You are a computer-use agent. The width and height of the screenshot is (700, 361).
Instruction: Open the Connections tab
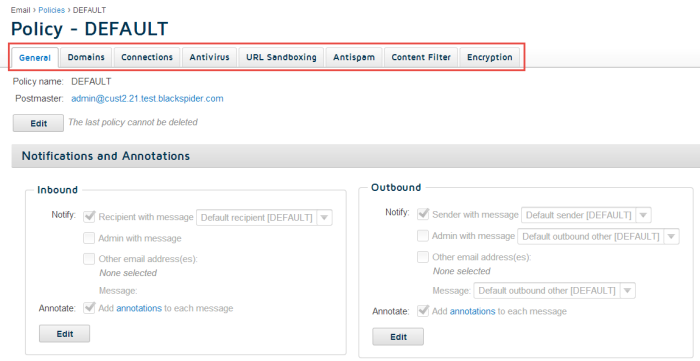(x=147, y=57)
